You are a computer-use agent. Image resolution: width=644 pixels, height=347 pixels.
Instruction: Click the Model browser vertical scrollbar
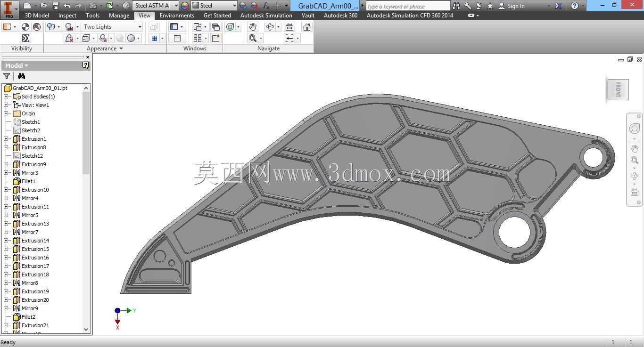coord(86,133)
